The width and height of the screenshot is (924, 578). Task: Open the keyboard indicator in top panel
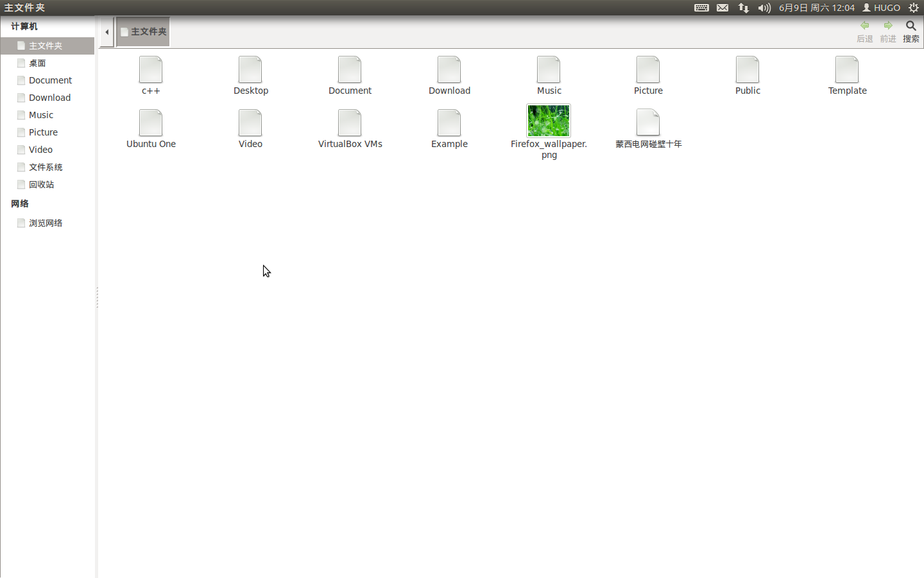tap(701, 8)
